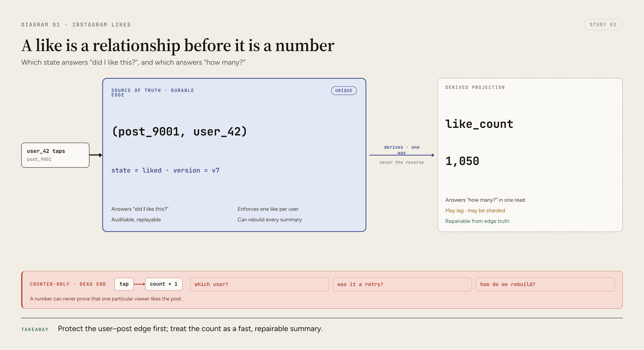
Task: Click 'Answers “did I like this?”' text
Action: point(140,209)
